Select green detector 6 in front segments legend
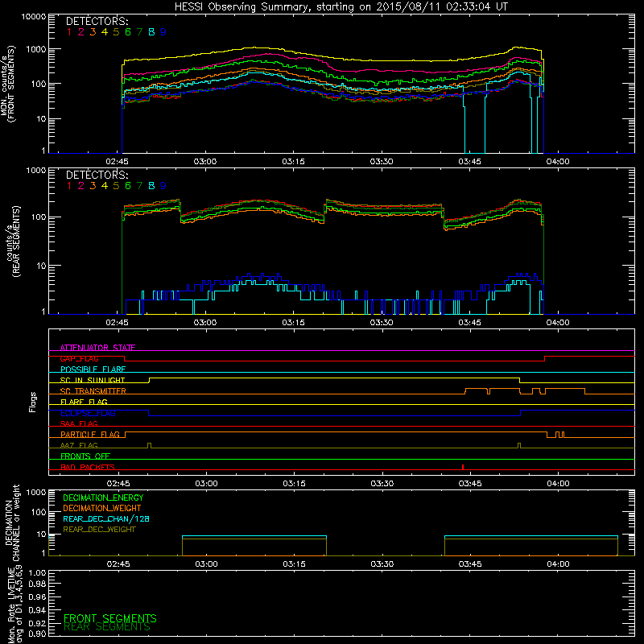 pos(128,32)
